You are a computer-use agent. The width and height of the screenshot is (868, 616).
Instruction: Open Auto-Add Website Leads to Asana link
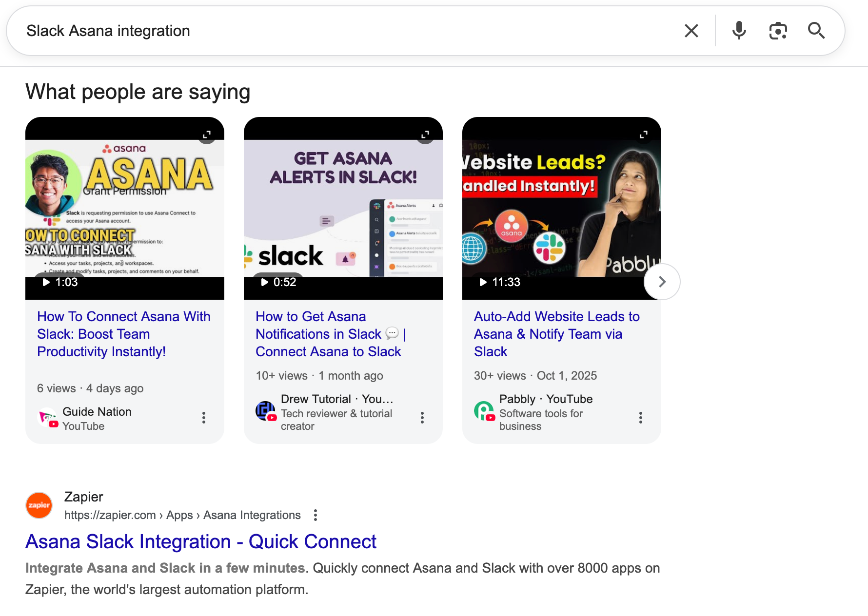pos(557,334)
